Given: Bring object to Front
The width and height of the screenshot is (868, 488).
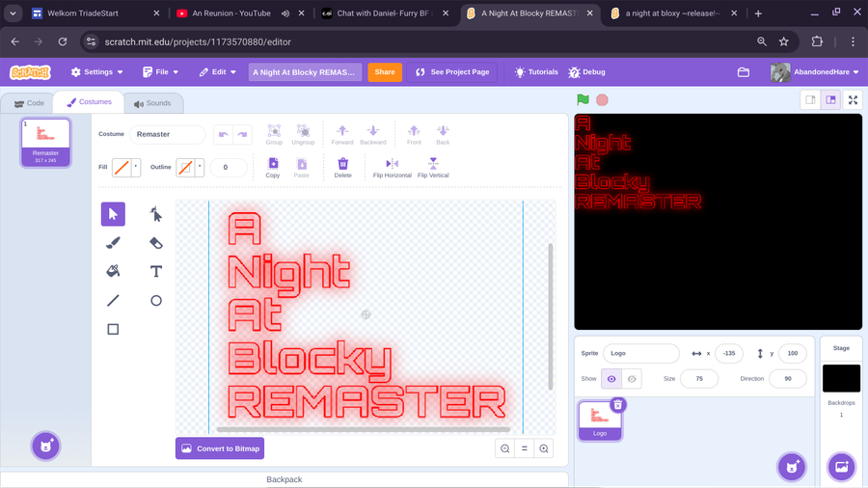Looking at the screenshot, I should click(x=414, y=134).
